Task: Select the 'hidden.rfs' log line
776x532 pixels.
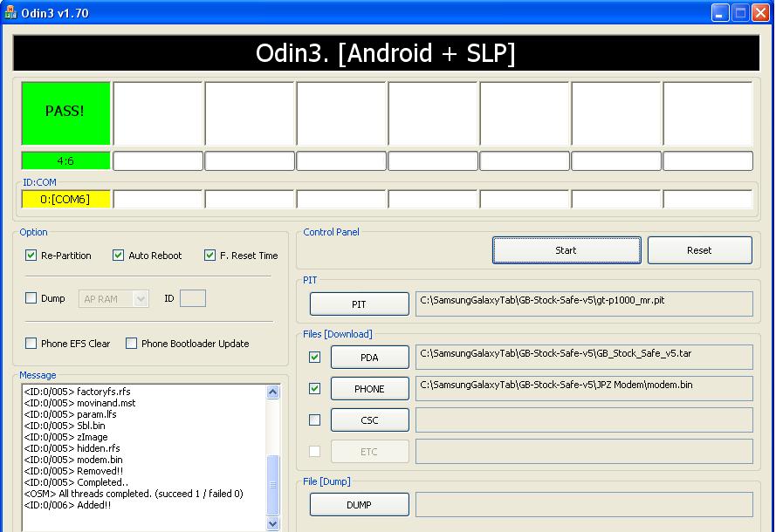Action: pyautogui.click(x=72, y=448)
